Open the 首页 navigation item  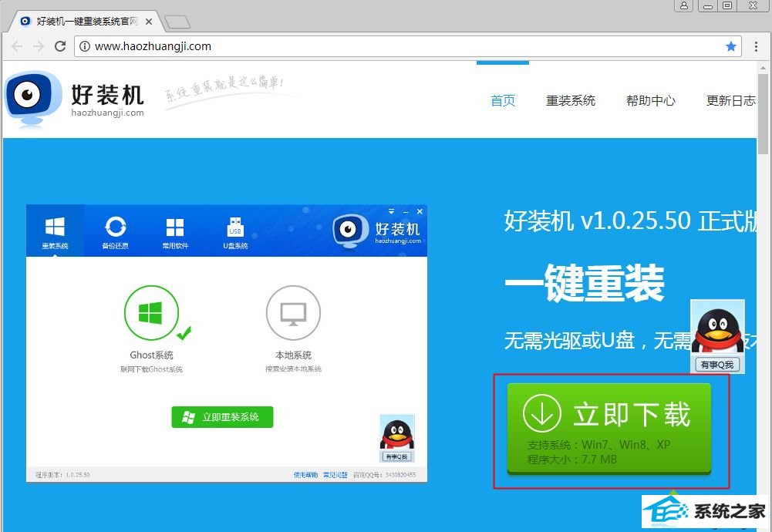point(503,100)
